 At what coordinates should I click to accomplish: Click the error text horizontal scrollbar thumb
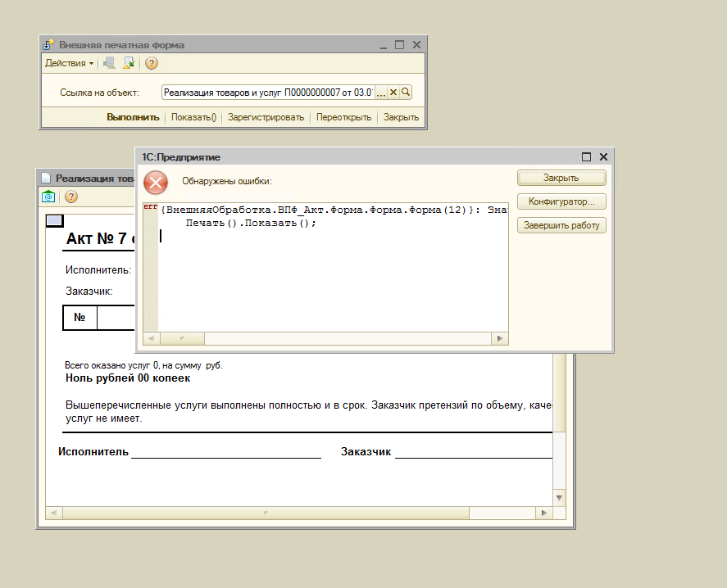(x=182, y=339)
